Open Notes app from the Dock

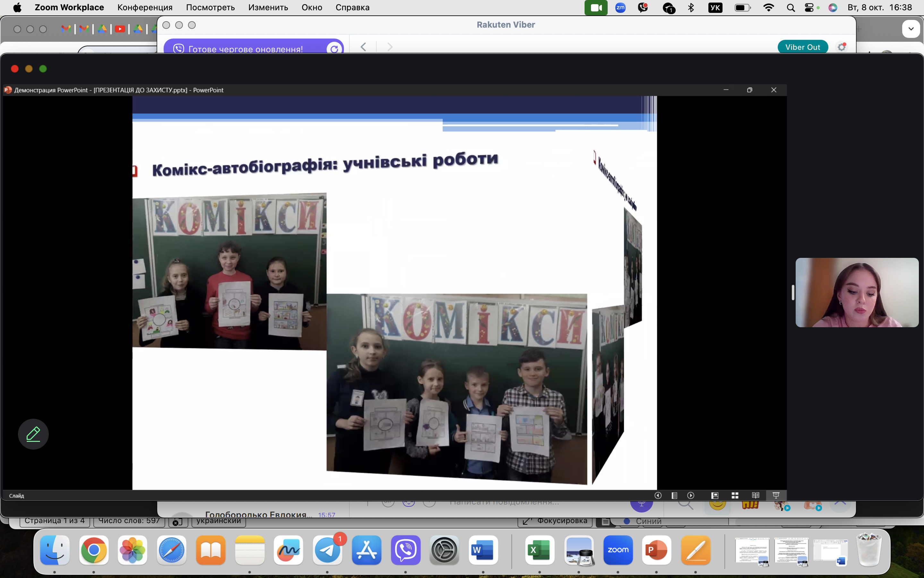coord(250,550)
